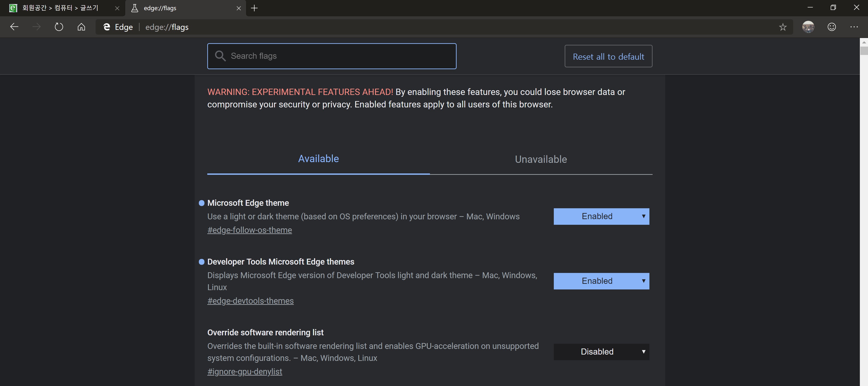The width and height of the screenshot is (868, 386).
Task: Reload the edge://flags page
Action: tap(59, 27)
